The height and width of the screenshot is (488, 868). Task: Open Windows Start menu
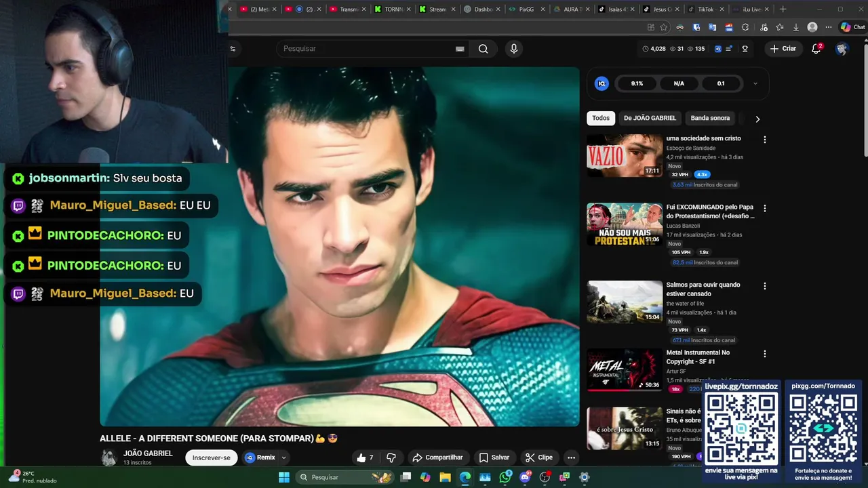284,477
